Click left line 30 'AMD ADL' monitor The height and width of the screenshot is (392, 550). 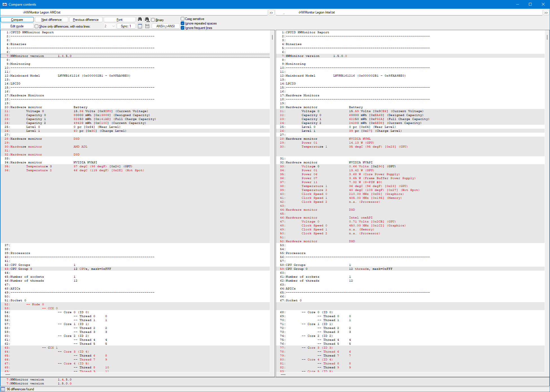pos(135,146)
